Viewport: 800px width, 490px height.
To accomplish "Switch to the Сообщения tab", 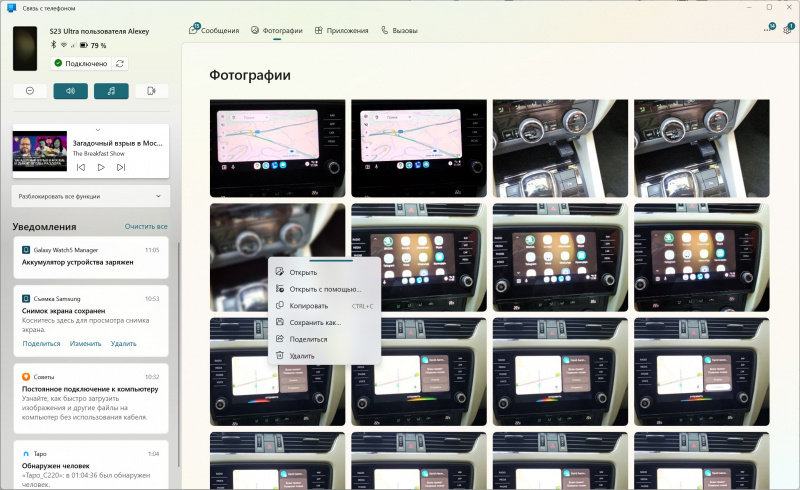I will click(214, 31).
